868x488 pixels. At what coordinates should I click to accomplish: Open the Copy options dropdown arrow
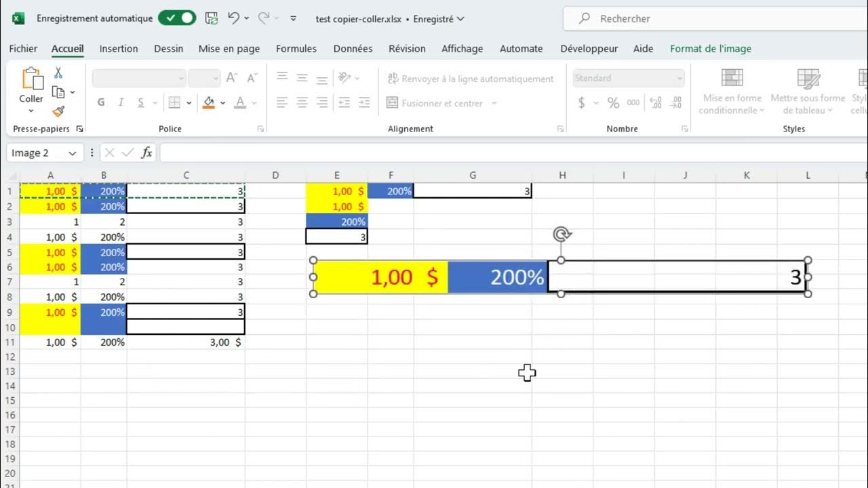click(73, 92)
